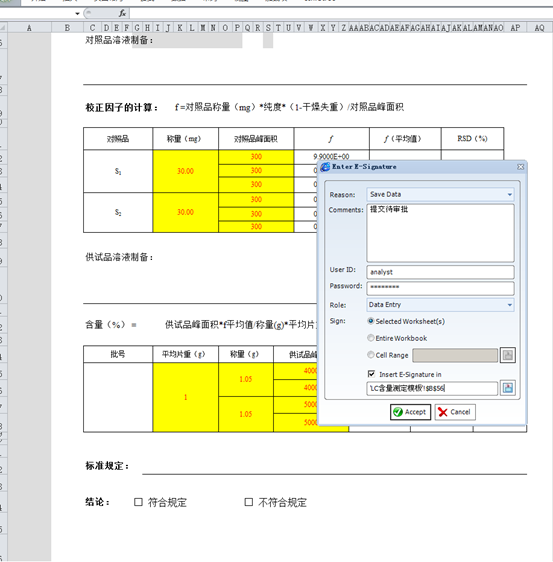Open the Name Box dropdown arrow
The image size is (553, 562).
click(x=77, y=14)
